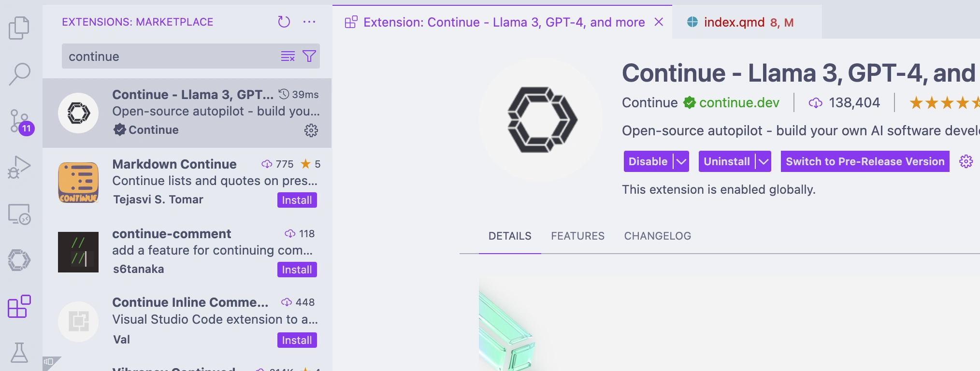Expand the Disable button dropdown arrow

point(681,161)
